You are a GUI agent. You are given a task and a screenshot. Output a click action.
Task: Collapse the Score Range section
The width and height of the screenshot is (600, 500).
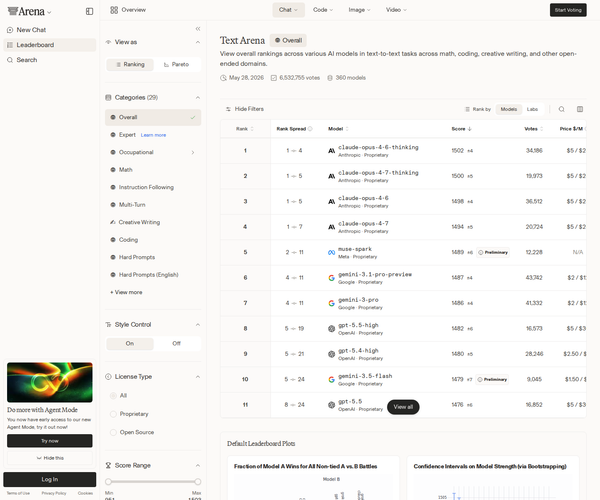[198, 466]
